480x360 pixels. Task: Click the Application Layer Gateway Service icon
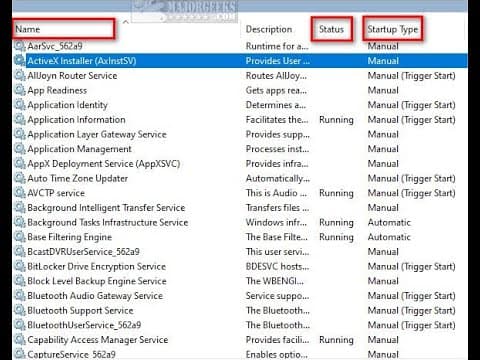click(x=20, y=134)
